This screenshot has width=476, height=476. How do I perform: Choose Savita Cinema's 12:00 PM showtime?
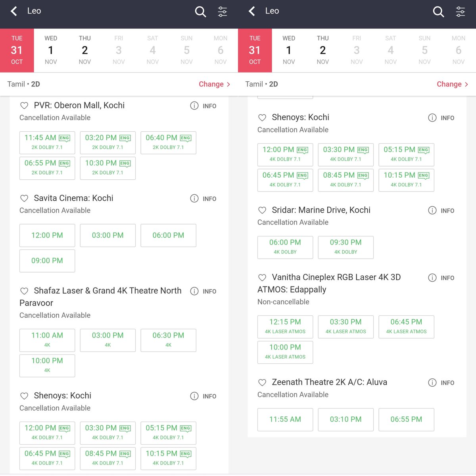[x=47, y=236]
